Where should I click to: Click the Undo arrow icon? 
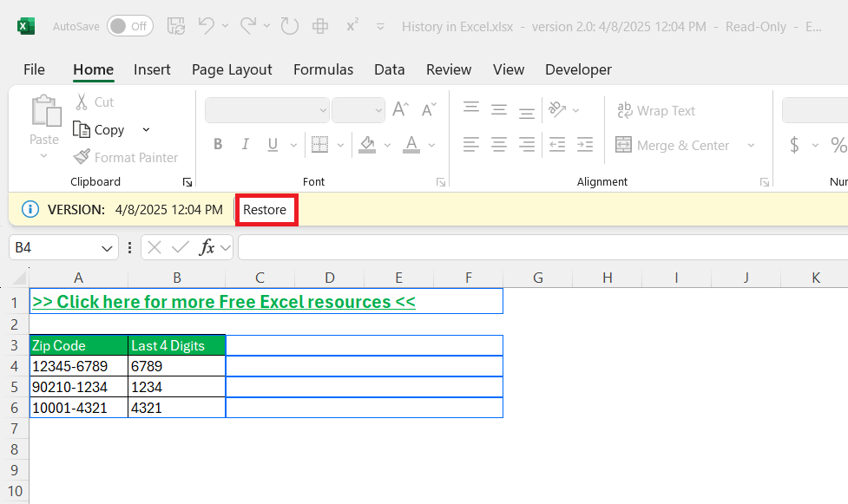pyautogui.click(x=207, y=26)
